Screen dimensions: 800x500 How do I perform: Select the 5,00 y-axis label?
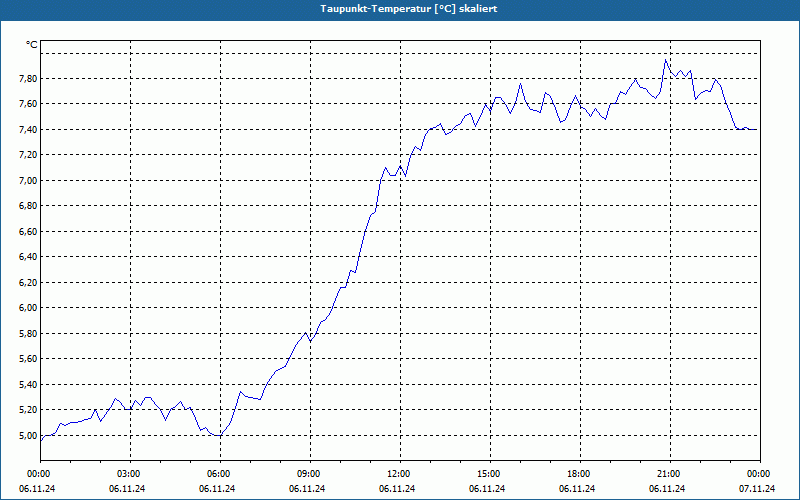[29, 436]
